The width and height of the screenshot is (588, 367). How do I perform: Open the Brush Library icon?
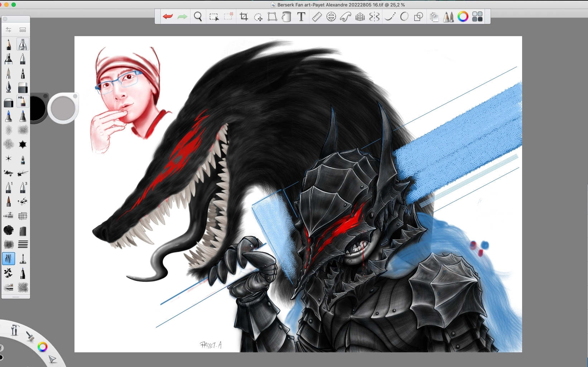point(23,30)
